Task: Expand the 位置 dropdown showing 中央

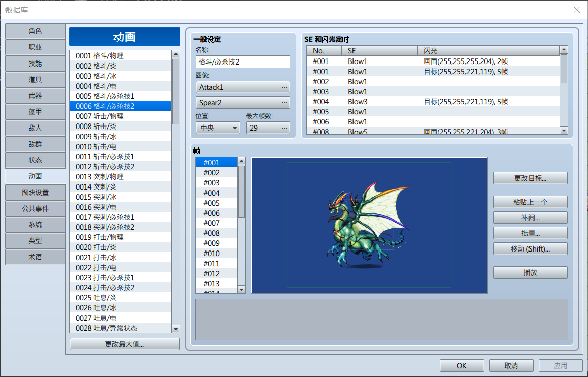Action: click(217, 128)
